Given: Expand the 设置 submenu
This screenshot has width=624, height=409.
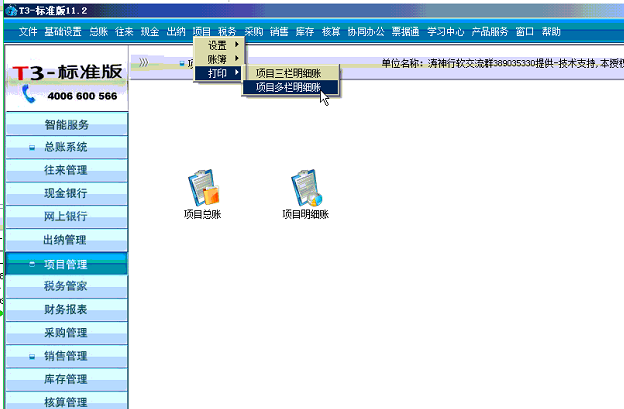Looking at the screenshot, I should [x=219, y=45].
